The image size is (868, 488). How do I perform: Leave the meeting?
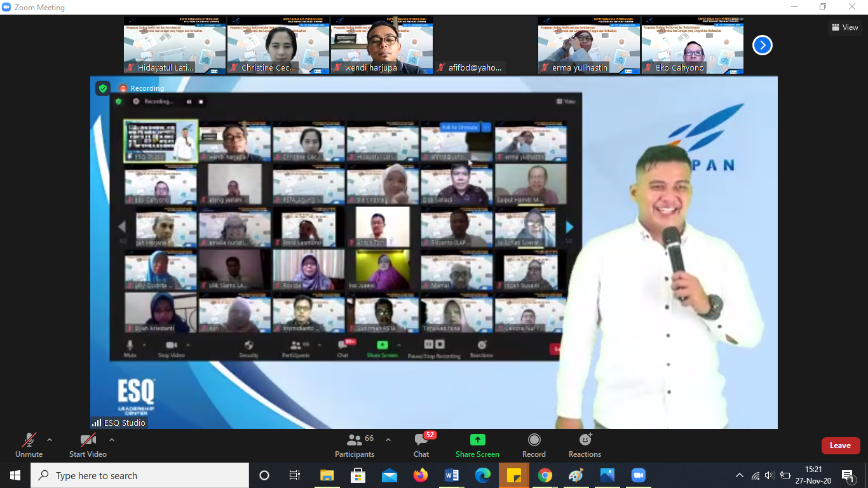click(840, 445)
